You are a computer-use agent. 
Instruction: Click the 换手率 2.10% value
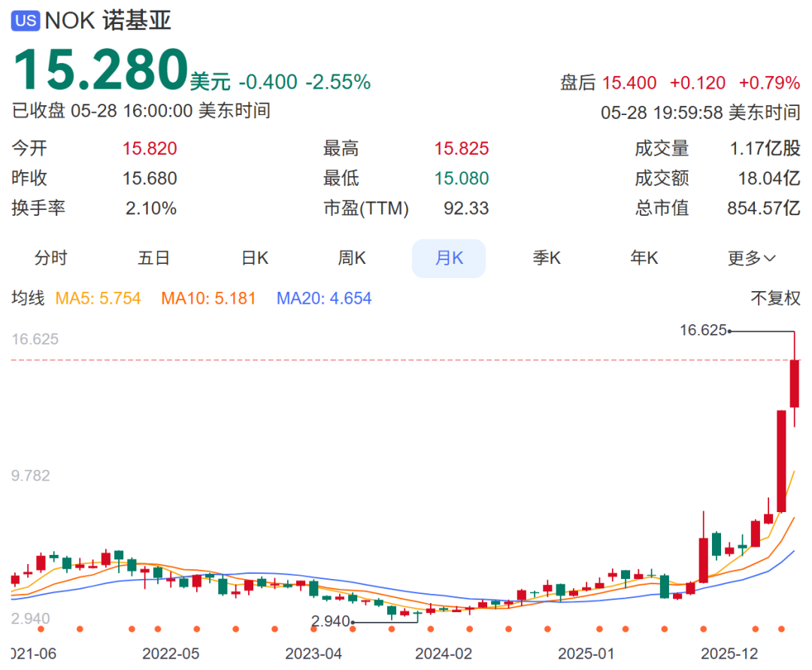pyautogui.click(x=150, y=208)
